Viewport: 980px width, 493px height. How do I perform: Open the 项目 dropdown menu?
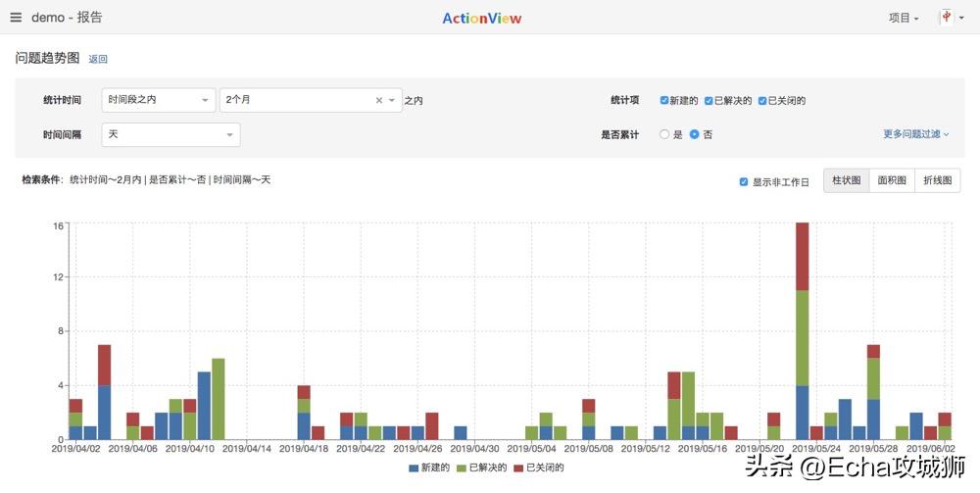[x=904, y=18]
